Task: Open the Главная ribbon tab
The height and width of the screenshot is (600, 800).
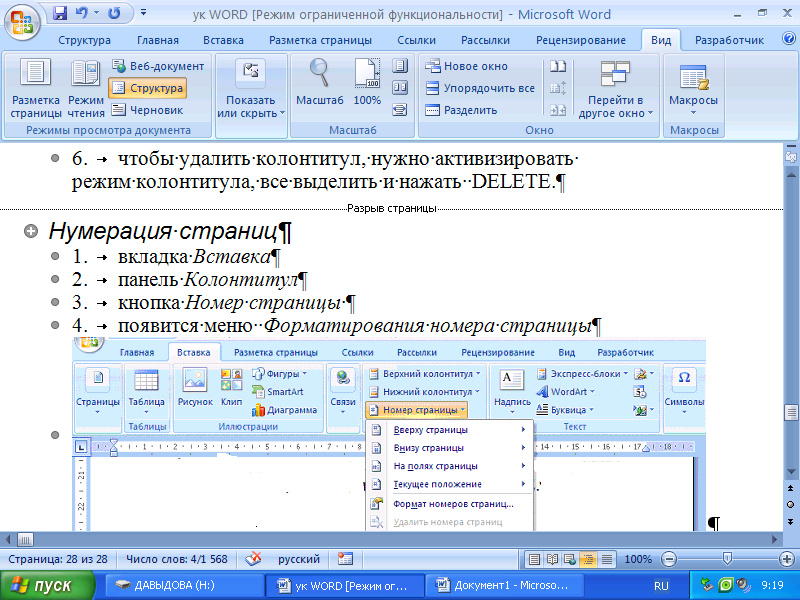Action: pyautogui.click(x=158, y=40)
